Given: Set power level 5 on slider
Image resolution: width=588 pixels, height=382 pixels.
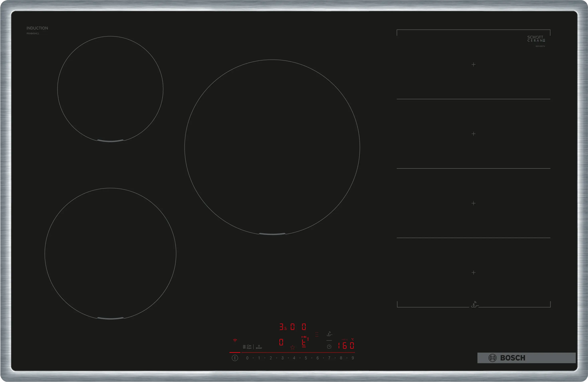Looking at the screenshot, I should (306, 358).
